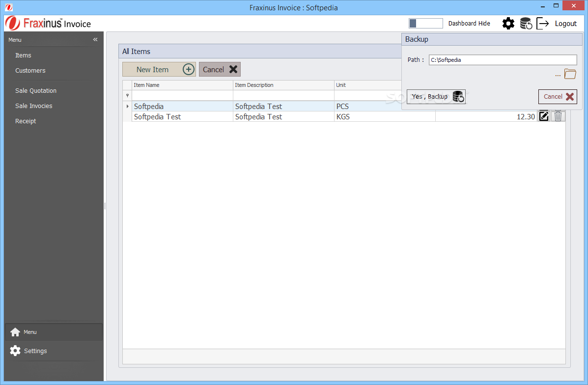Click the ellipsis next to folder icon
The height and width of the screenshot is (385, 588).
click(x=558, y=75)
